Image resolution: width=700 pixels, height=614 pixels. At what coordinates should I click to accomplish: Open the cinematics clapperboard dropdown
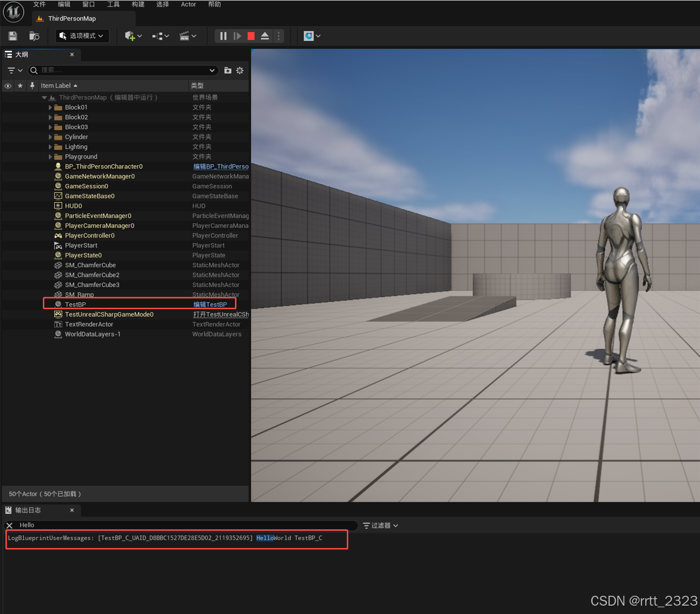(188, 36)
